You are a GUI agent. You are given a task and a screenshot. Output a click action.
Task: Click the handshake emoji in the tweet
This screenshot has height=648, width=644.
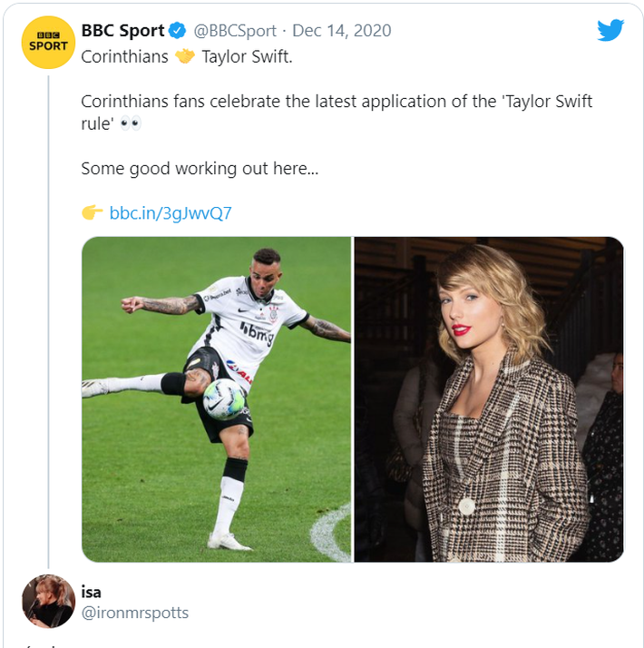185,56
